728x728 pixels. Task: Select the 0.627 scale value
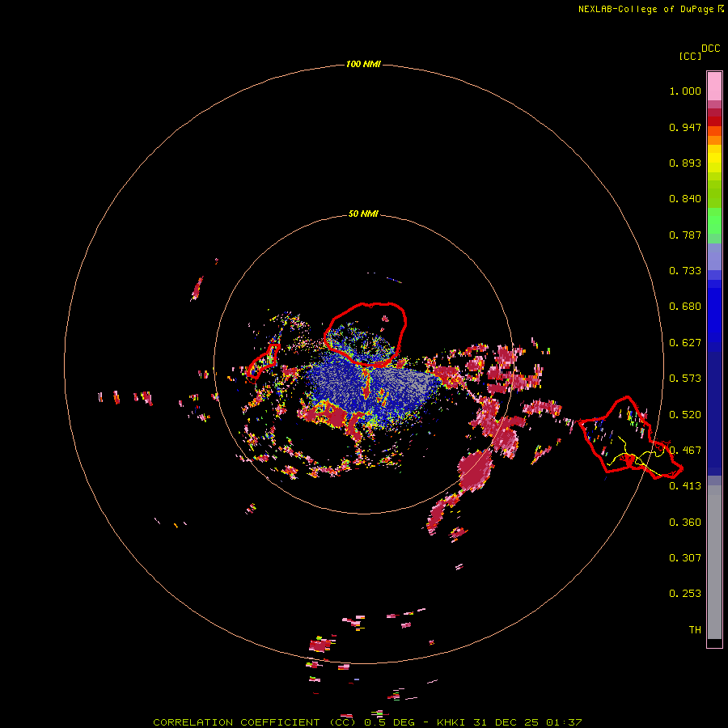pos(685,343)
